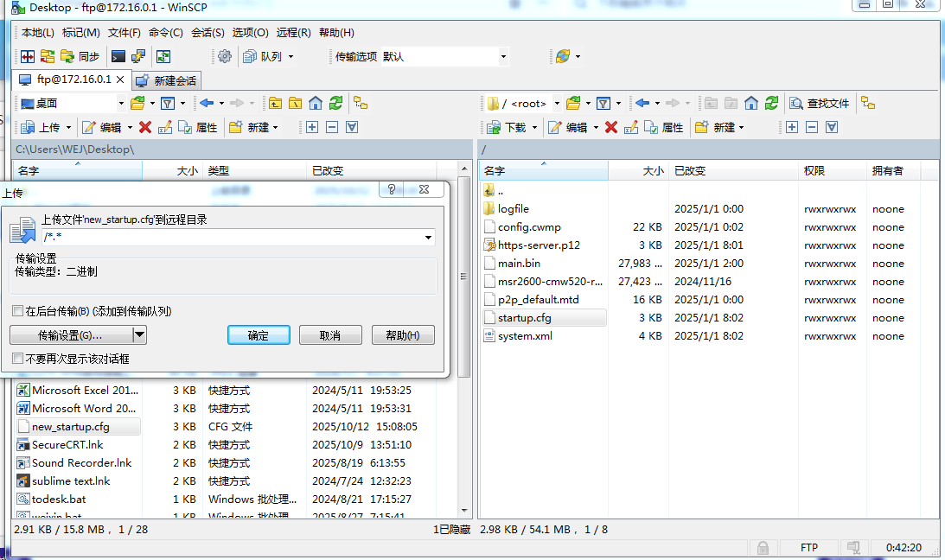The image size is (945, 560).
Task: Open the New Session (新建会话) tab
Action: tap(166, 80)
